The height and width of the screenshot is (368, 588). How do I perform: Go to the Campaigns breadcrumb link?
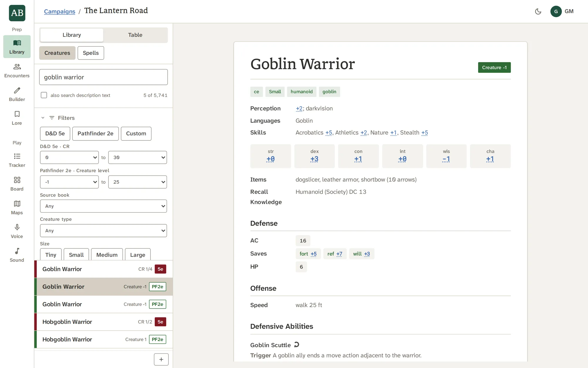60,11
